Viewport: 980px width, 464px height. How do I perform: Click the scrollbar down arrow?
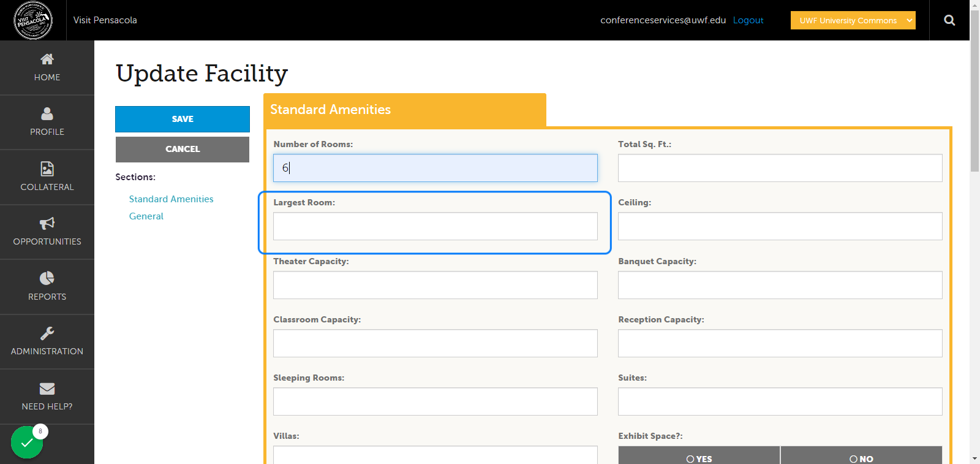tap(974, 458)
